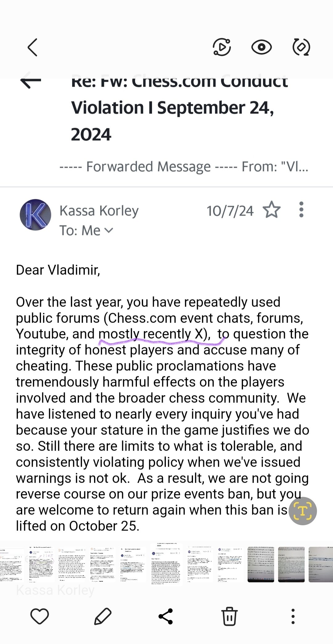
Task: Tap the rotate screen icon
Action: (301, 47)
